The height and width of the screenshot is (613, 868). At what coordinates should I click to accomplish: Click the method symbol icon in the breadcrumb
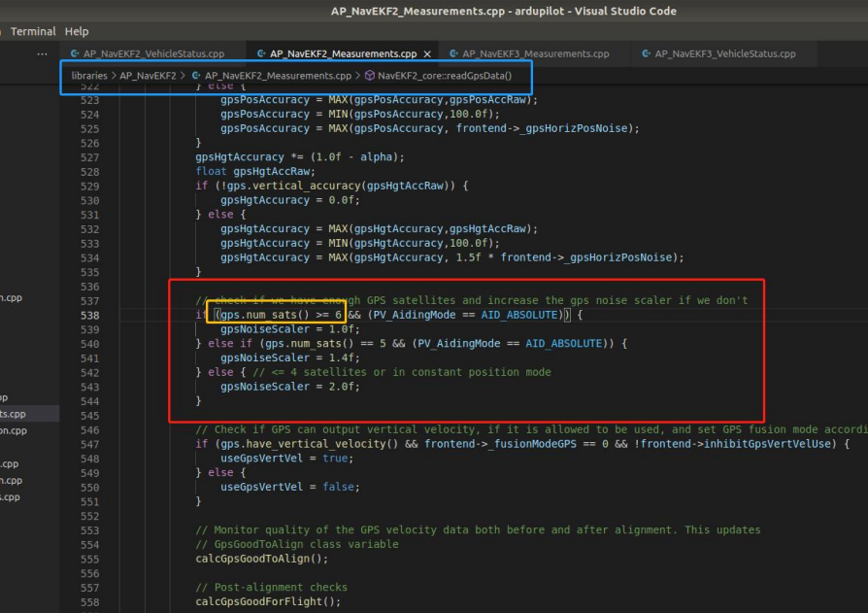[369, 76]
